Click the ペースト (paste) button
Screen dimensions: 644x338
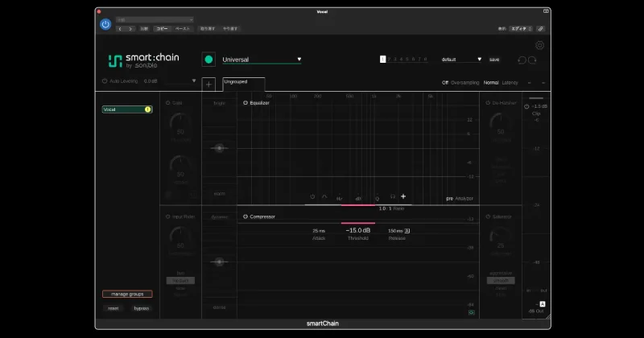(183, 29)
